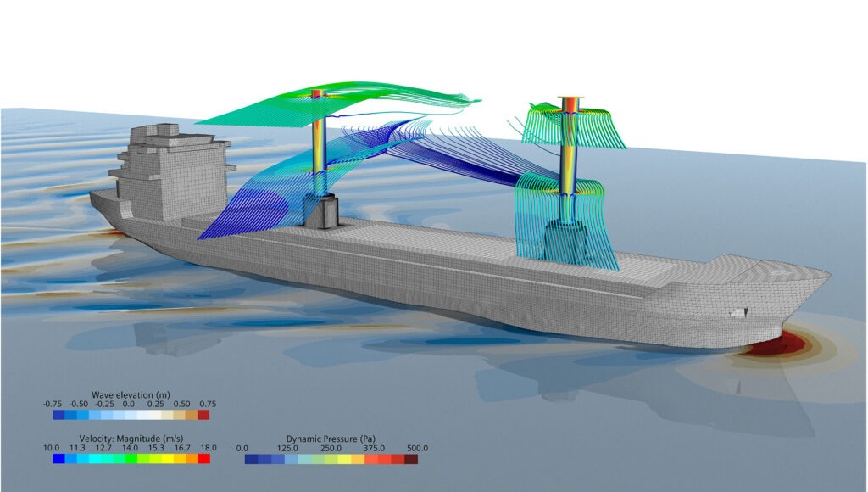Select the 'Dynamic Pressure (Pa)' legend title
The image size is (868, 492).
pos(331,439)
